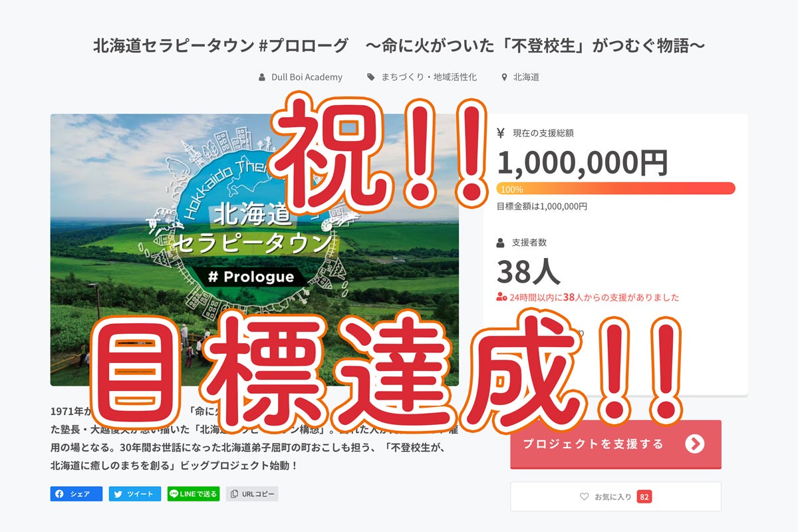Screen dimensions: 798x532
Task: Click the Hokkaido Therapy Town project image
Action: tap(255, 250)
